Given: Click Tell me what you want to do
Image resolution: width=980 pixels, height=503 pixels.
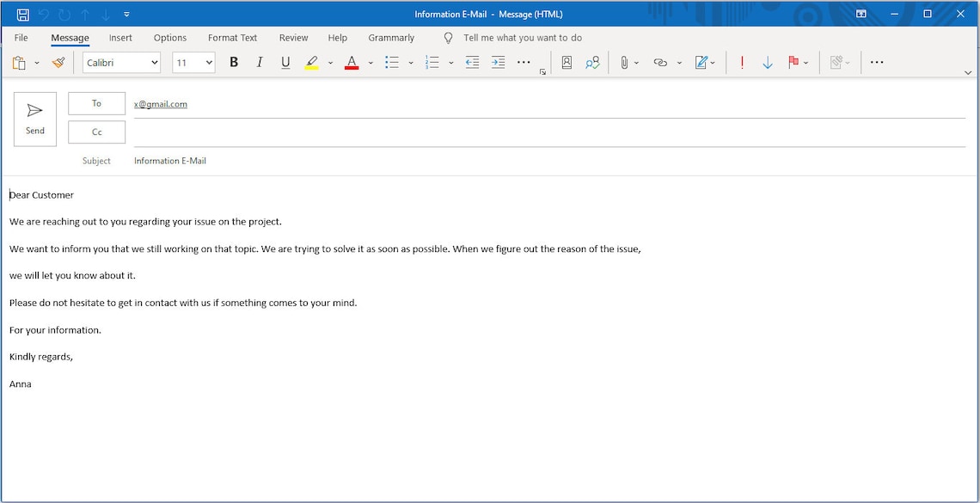Looking at the screenshot, I should (523, 38).
